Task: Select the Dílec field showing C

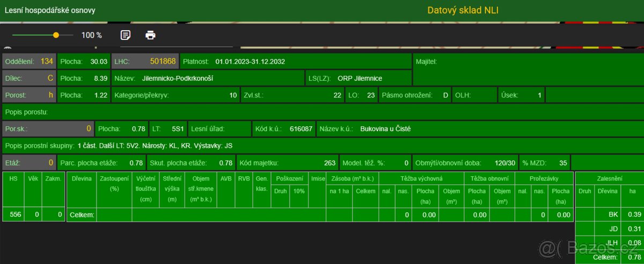Action: (x=29, y=78)
